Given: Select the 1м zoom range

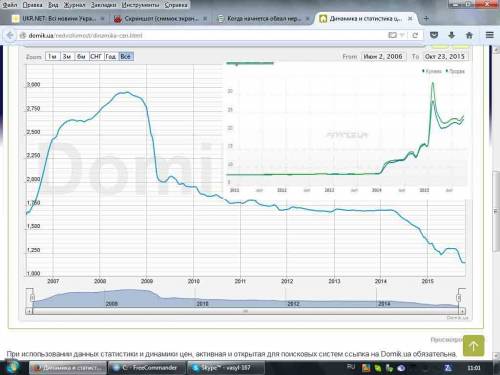Looking at the screenshot, I should pyautogui.click(x=52, y=57).
